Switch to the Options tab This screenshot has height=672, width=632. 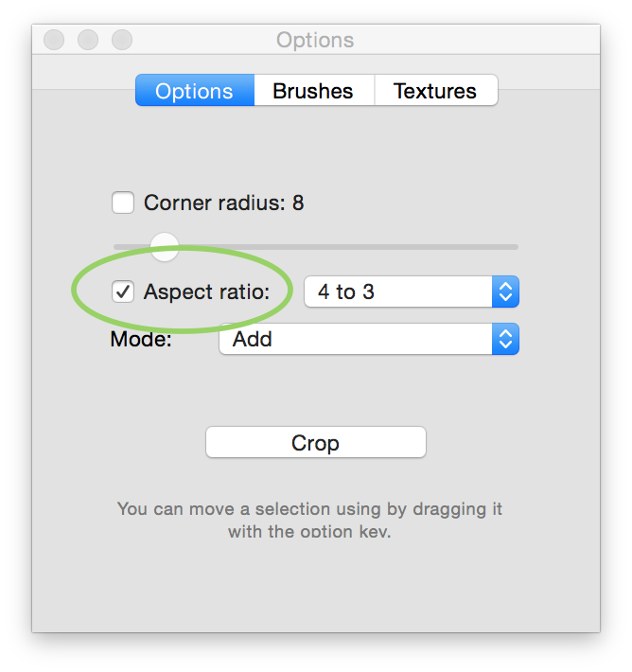pyautogui.click(x=195, y=90)
